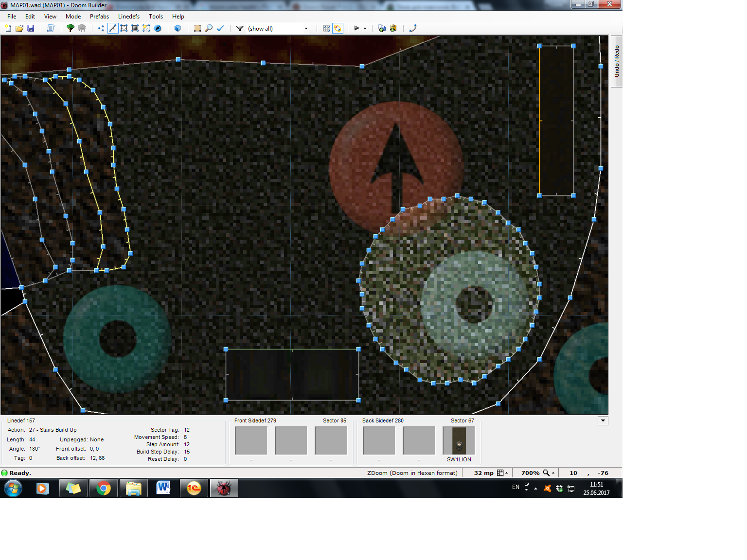Click the third Front Sidedef 279 texture slot
The image size is (747, 560).
331,440
